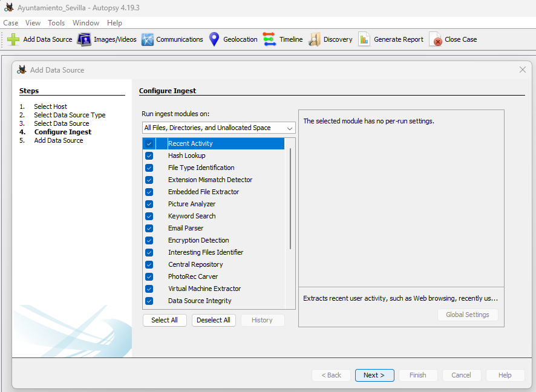The height and width of the screenshot is (392, 536).
Task: Click step 3 Select Data Source
Action: pos(62,124)
